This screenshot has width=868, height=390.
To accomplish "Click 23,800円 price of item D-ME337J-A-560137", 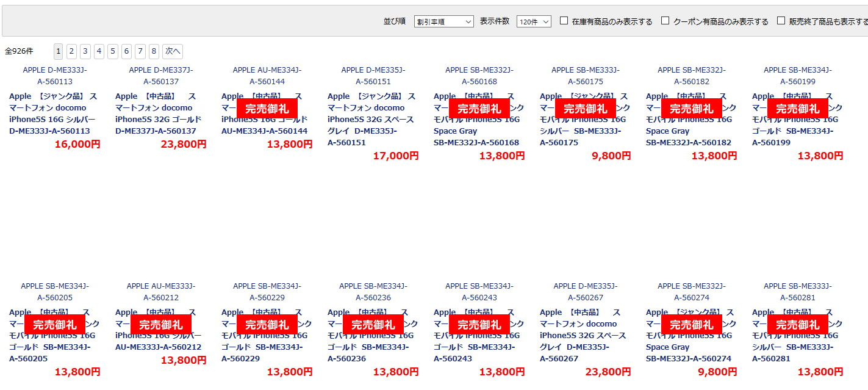I will click(x=184, y=144).
